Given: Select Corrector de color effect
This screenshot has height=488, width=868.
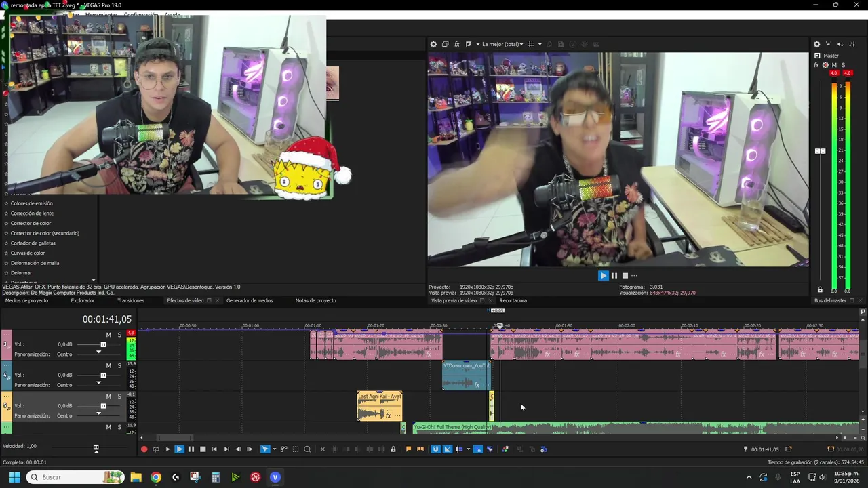Looking at the screenshot, I should point(31,223).
